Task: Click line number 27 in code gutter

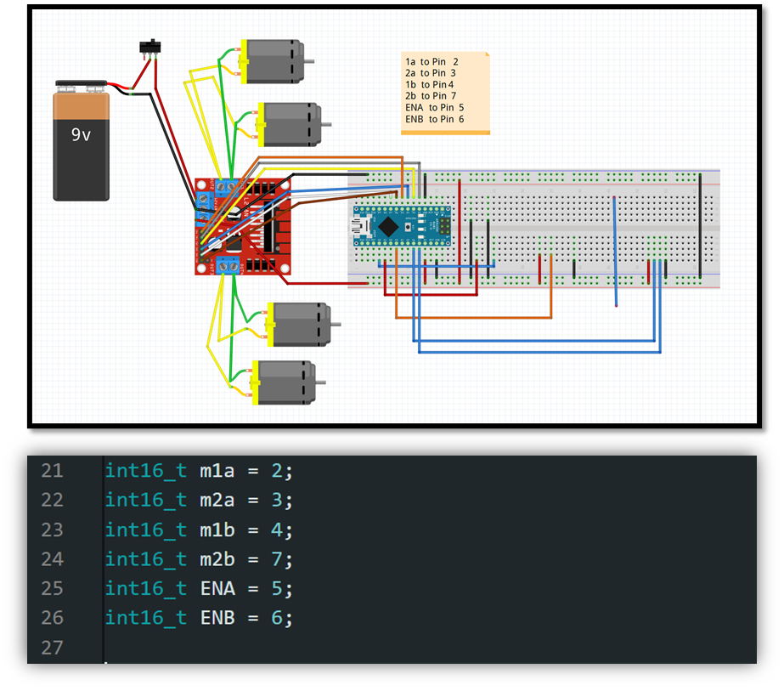Action: coord(52,648)
